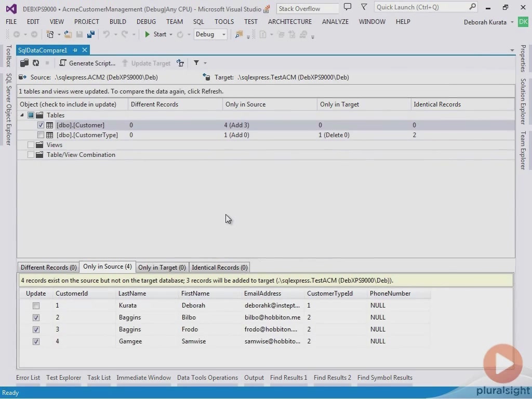Click the New Project toolbar icon
This screenshot has width=532, height=399.
50,34
